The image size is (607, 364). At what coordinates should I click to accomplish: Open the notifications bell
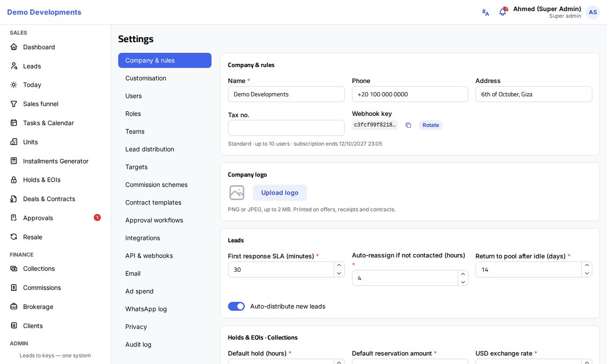(x=503, y=12)
